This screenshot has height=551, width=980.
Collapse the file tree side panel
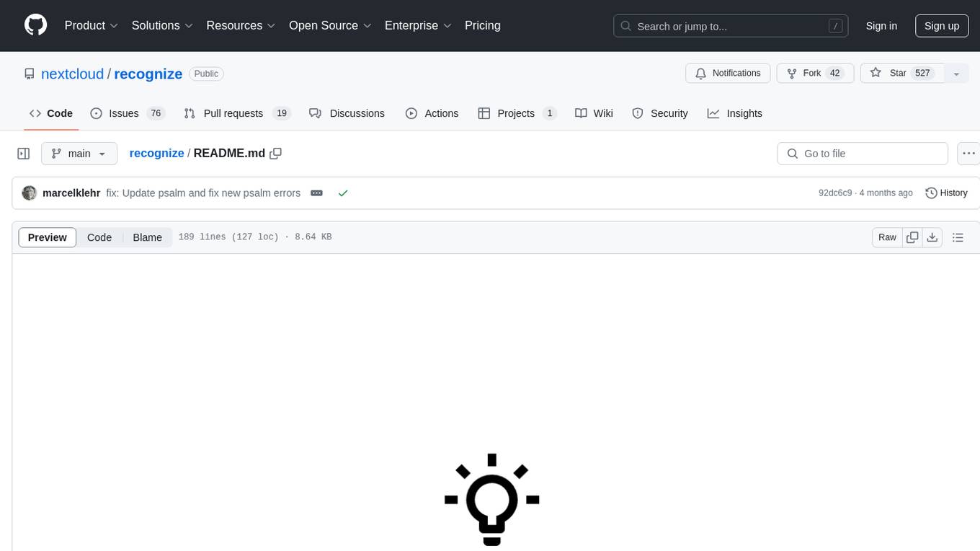(x=24, y=154)
